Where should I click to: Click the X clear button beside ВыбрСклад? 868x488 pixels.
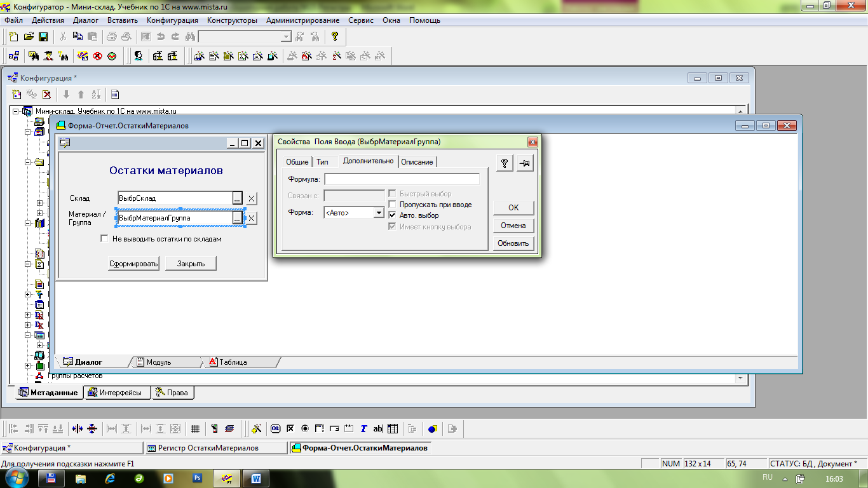(252, 198)
